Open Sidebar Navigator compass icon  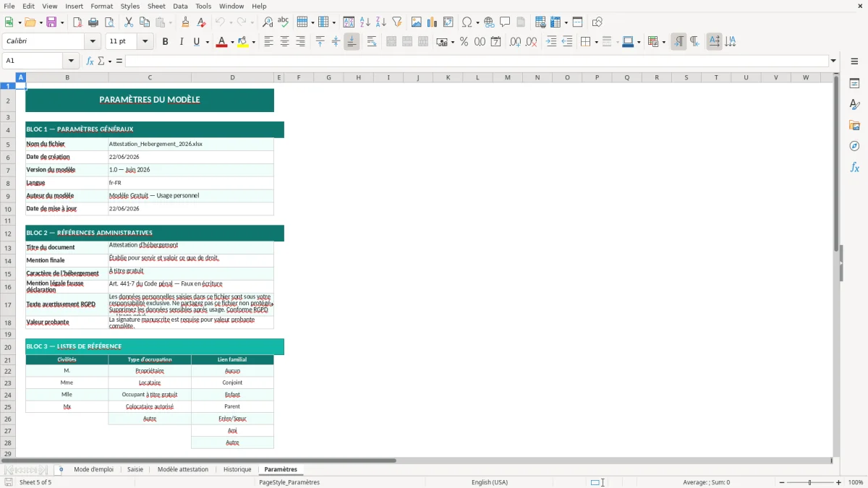854,146
